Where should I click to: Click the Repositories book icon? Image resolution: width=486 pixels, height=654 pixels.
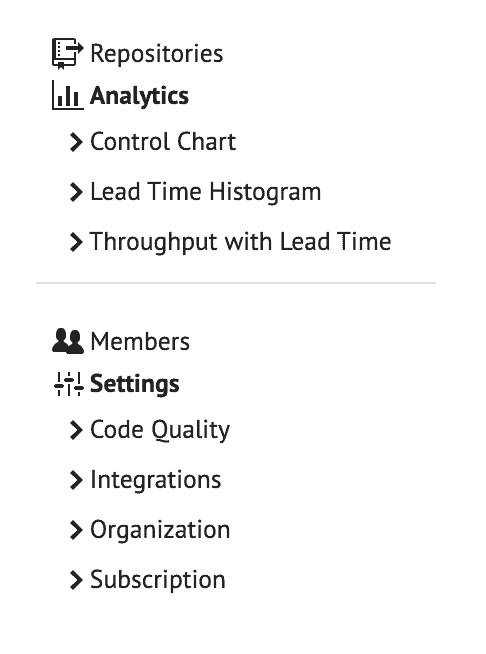point(68,53)
